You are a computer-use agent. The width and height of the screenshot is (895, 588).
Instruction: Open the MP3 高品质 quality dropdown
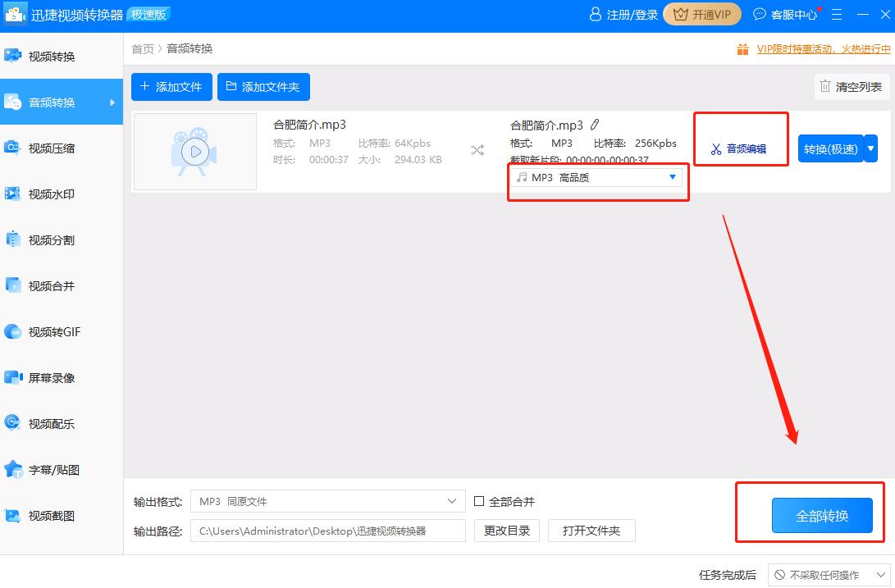(x=598, y=176)
